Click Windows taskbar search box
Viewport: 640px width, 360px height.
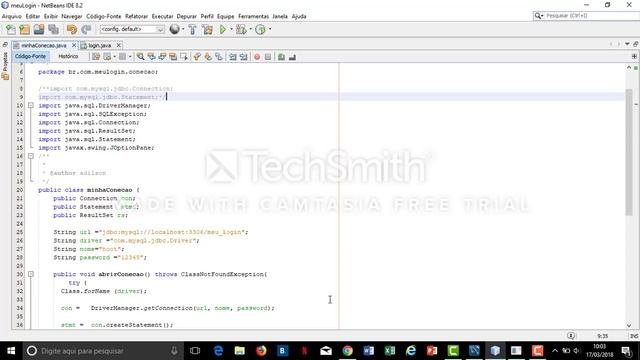103,351
